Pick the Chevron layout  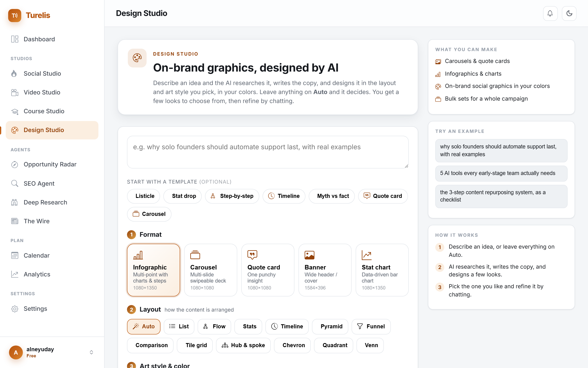point(292,345)
